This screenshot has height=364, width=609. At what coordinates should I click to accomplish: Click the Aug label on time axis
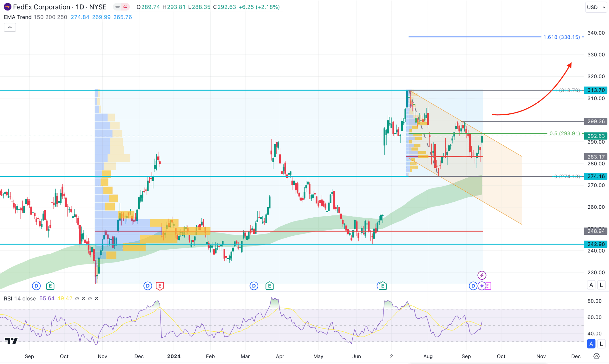428,356
